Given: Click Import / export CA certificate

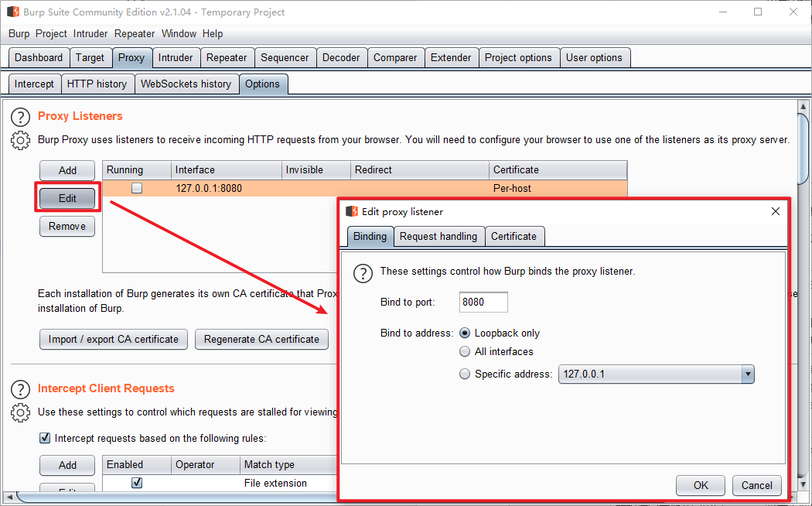Looking at the screenshot, I should click(x=114, y=339).
